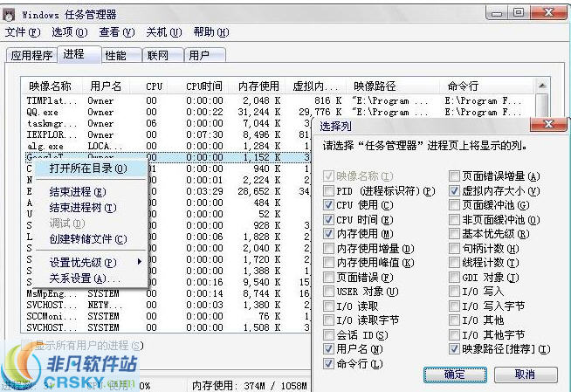The height and width of the screenshot is (392, 571).
Task: Uncheck 映象路径[推荐] checkbox
Action: point(454,349)
